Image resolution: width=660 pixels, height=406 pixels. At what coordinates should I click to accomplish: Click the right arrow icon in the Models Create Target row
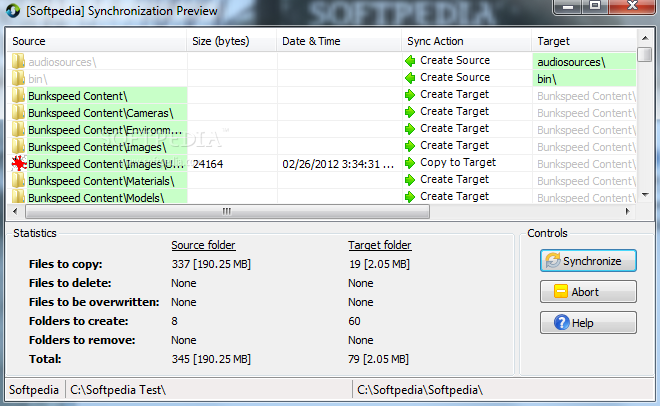pos(410,197)
